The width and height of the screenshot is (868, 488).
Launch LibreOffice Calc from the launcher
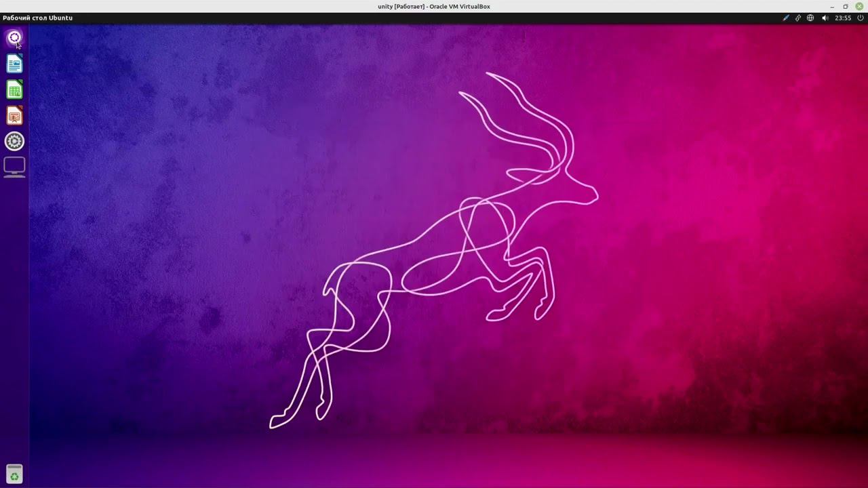coord(14,89)
